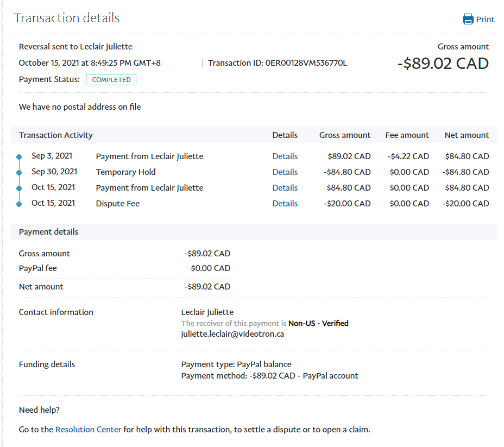The image size is (504, 447).
Task: Open Details for Sep 3 payment
Action: (285, 156)
